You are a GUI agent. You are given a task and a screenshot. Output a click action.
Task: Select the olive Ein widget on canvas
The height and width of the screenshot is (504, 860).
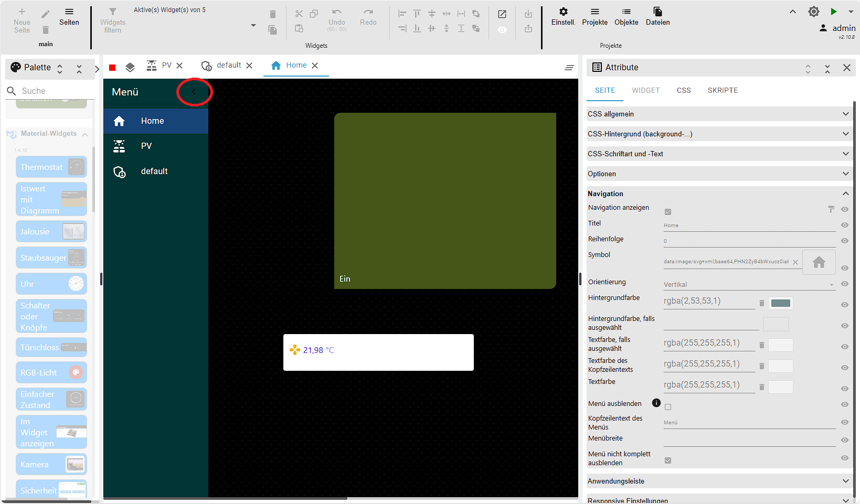pos(445,201)
